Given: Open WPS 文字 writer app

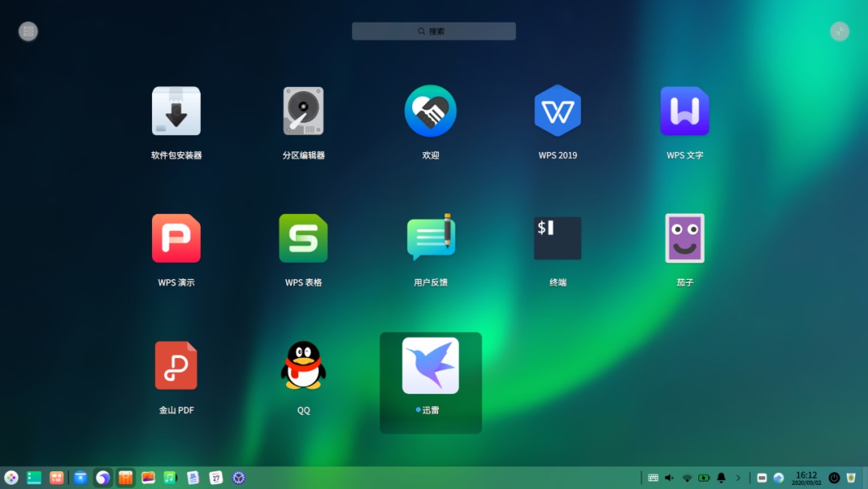Looking at the screenshot, I should click(x=685, y=111).
